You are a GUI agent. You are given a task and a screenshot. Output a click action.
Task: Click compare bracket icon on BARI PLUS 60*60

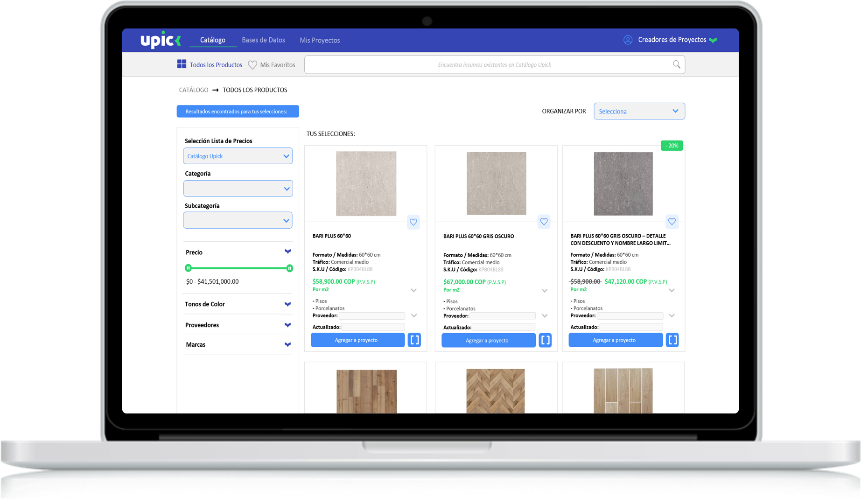pos(414,340)
